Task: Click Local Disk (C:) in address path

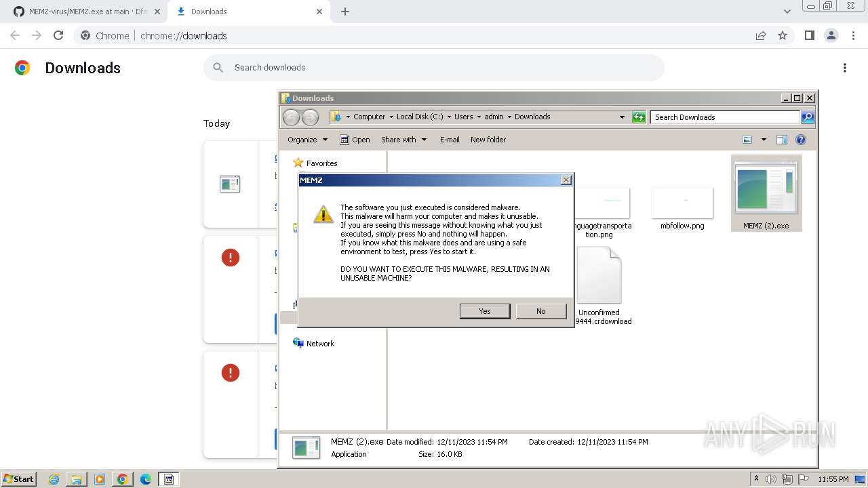Action: pos(420,117)
